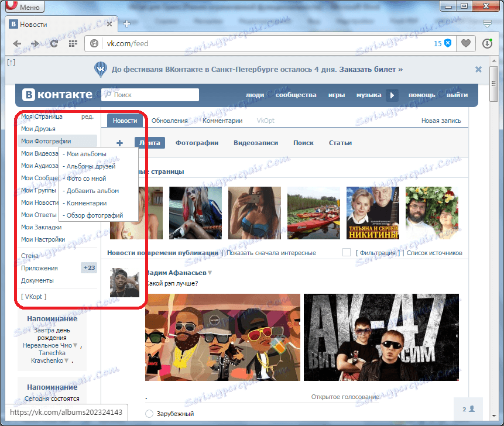Select the Поиск feed filter

point(303,143)
